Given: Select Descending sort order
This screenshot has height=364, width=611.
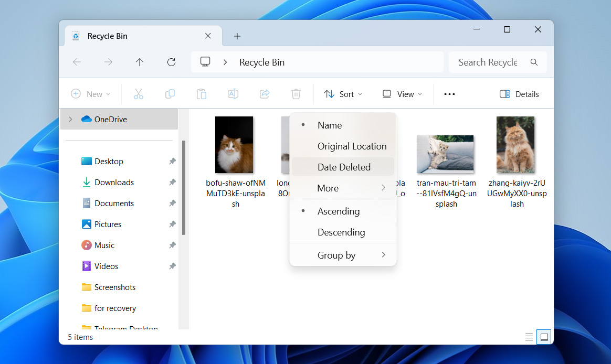Looking at the screenshot, I should [x=343, y=232].
